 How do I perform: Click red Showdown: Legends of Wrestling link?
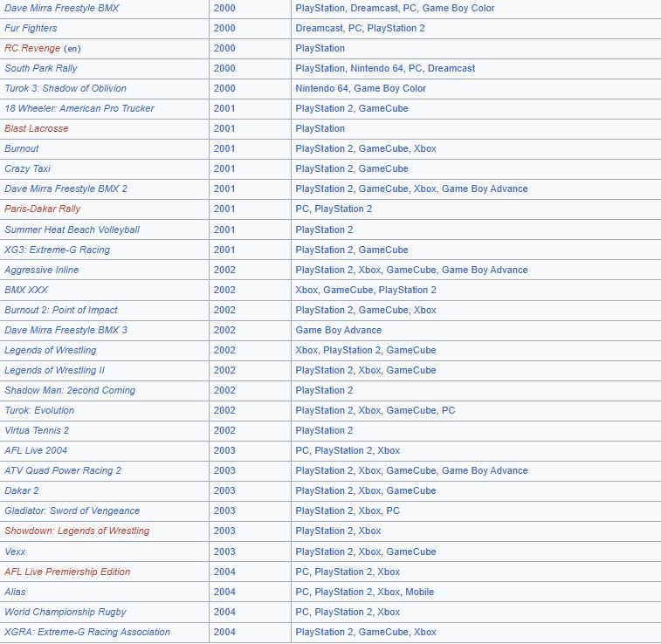(77, 531)
